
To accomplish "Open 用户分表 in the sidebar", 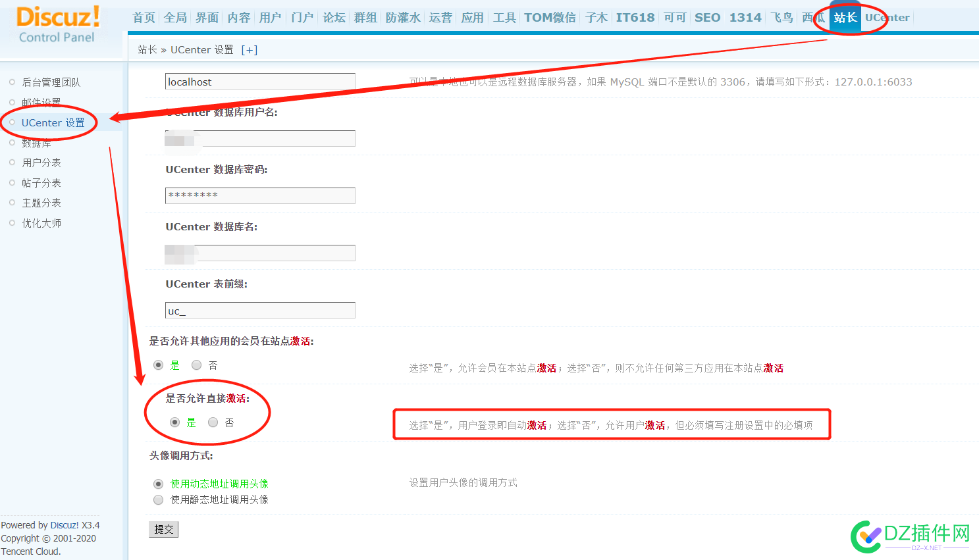I will pos(41,163).
